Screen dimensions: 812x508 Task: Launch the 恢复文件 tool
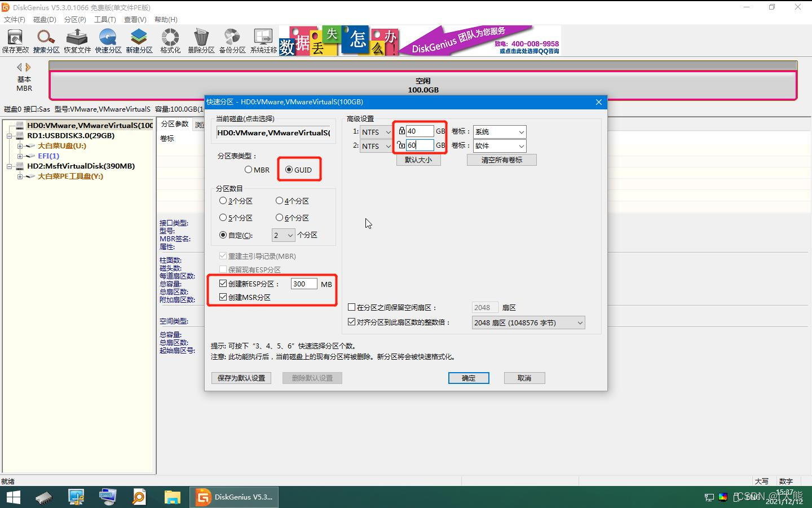point(77,41)
